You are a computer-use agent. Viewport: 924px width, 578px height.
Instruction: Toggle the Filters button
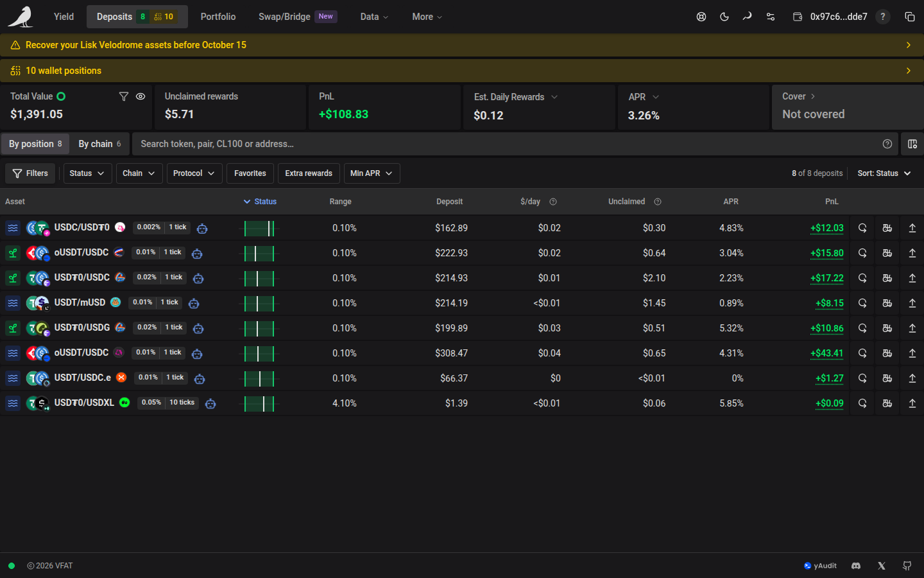tap(30, 173)
